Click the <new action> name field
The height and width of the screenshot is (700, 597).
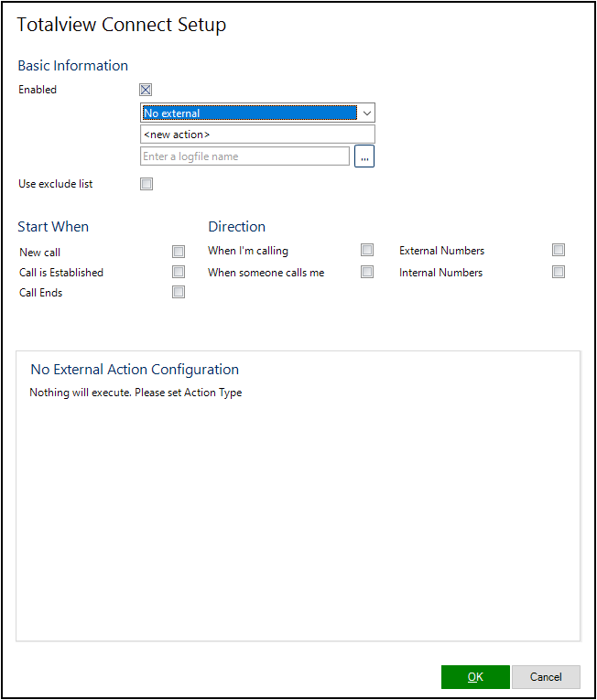(257, 135)
